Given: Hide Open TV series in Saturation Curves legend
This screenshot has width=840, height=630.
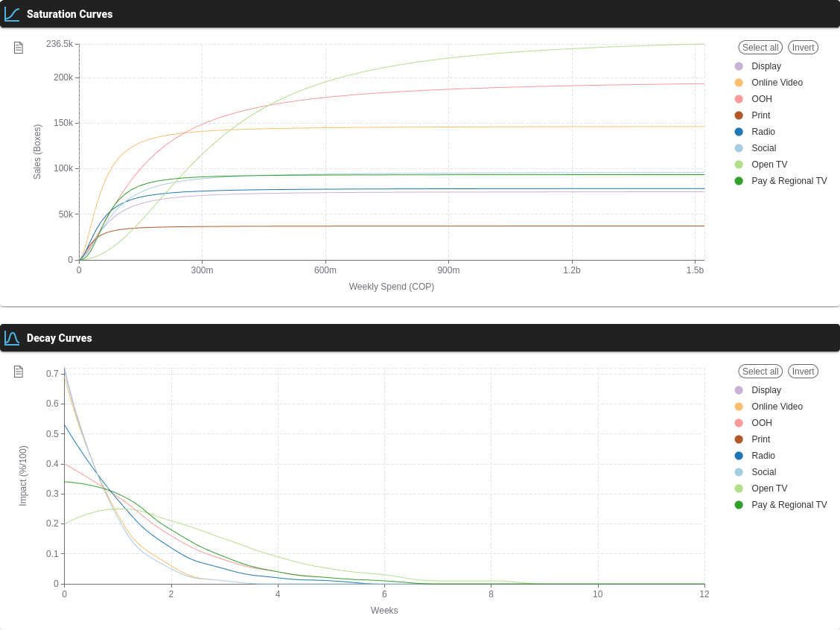Looking at the screenshot, I should click(x=769, y=165).
